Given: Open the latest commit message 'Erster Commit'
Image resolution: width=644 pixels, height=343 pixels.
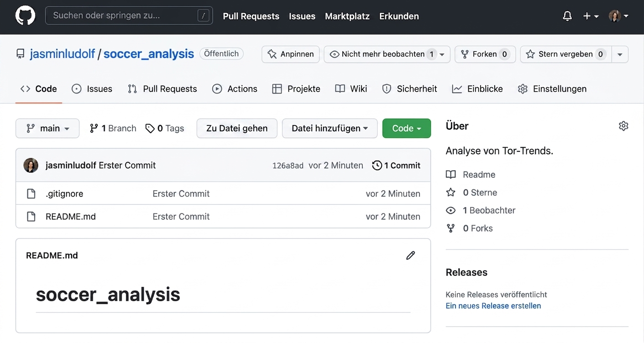Looking at the screenshot, I should point(127,166).
